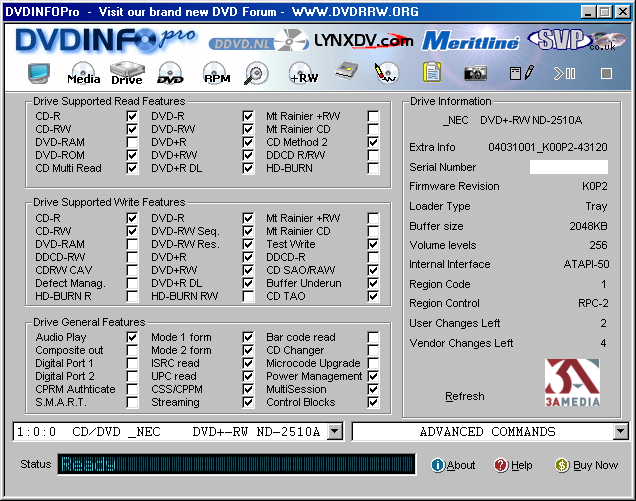Click the Help link text

(522, 465)
